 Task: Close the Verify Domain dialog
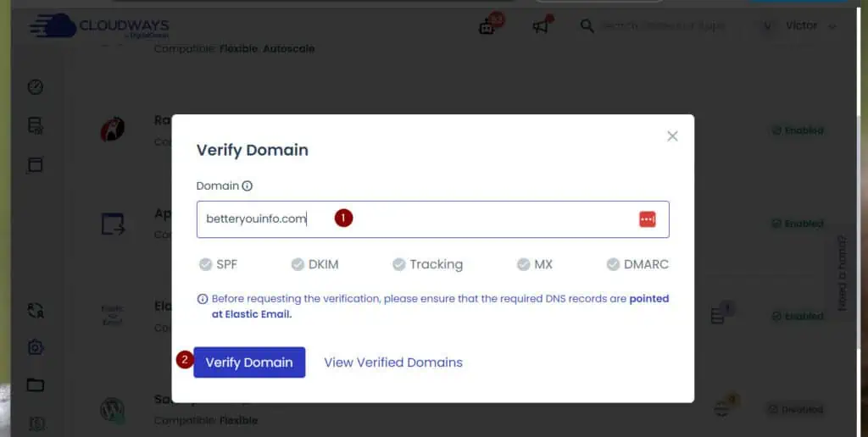tap(672, 136)
